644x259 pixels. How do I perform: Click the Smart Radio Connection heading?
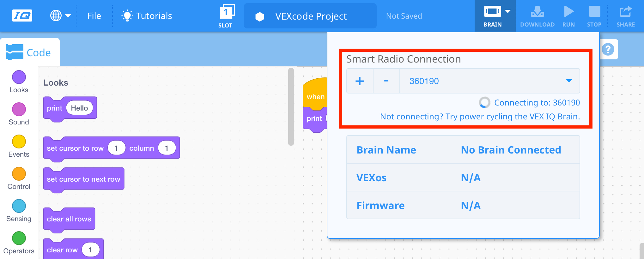point(404,59)
